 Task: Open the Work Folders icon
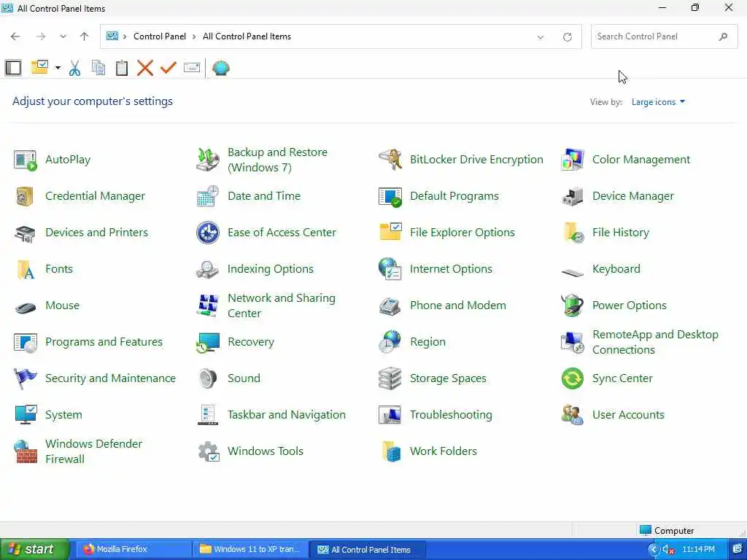click(391, 451)
